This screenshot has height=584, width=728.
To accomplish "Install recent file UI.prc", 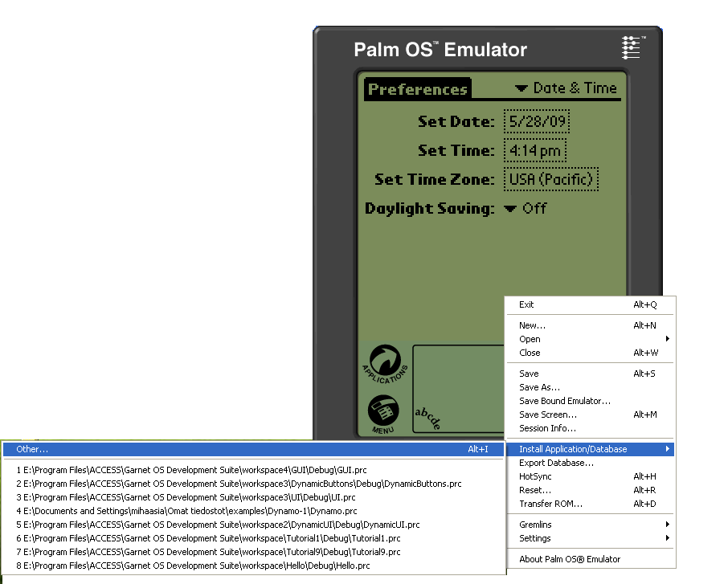I will tap(253, 497).
